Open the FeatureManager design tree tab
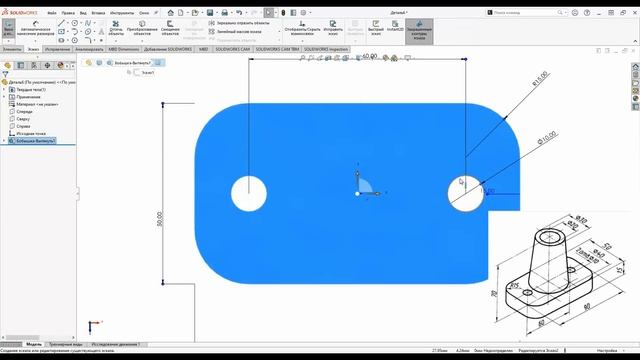Image resolution: width=640 pixels, height=360 pixels. (x=8, y=65)
